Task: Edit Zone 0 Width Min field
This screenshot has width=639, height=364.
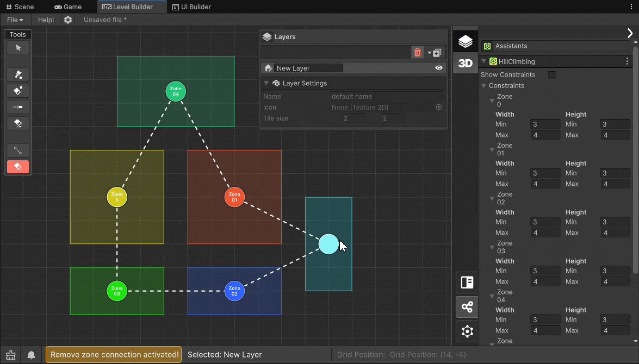Action: (x=545, y=124)
